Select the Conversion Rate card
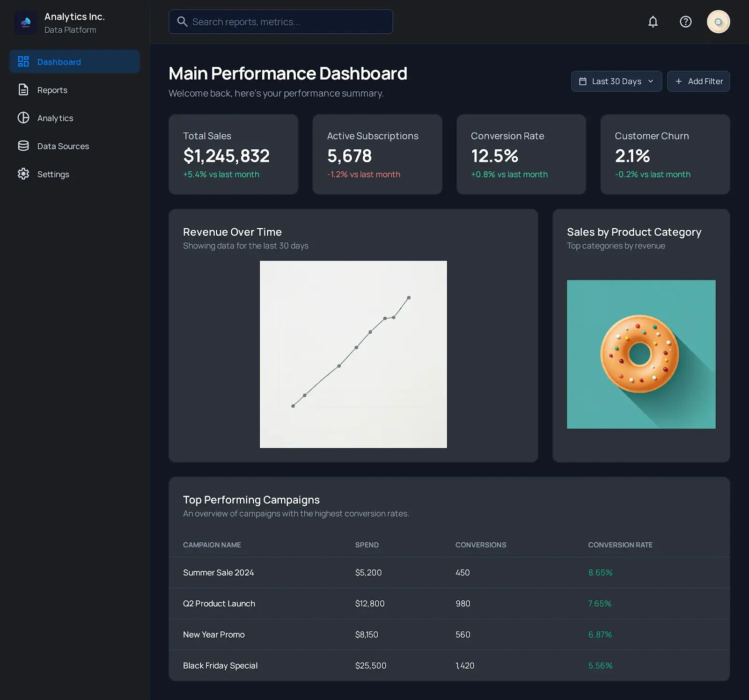749x700 pixels. pos(521,154)
